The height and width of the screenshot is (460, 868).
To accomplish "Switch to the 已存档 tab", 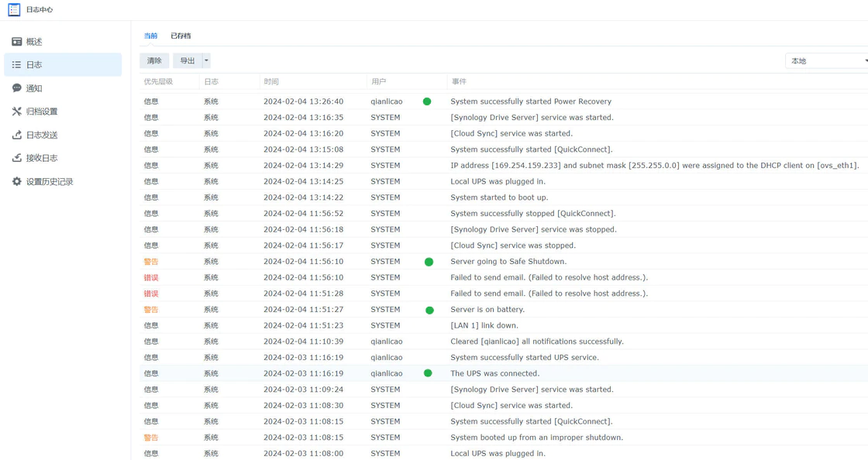I will pyautogui.click(x=181, y=36).
